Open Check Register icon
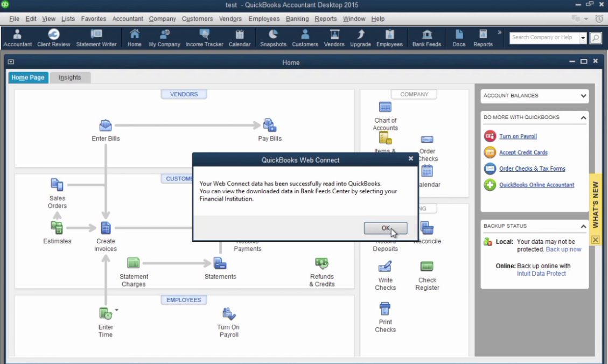 [427, 267]
